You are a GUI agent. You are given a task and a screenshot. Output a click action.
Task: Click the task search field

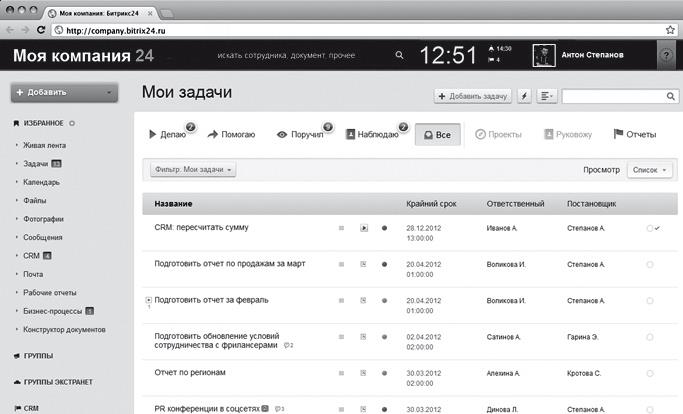click(614, 96)
